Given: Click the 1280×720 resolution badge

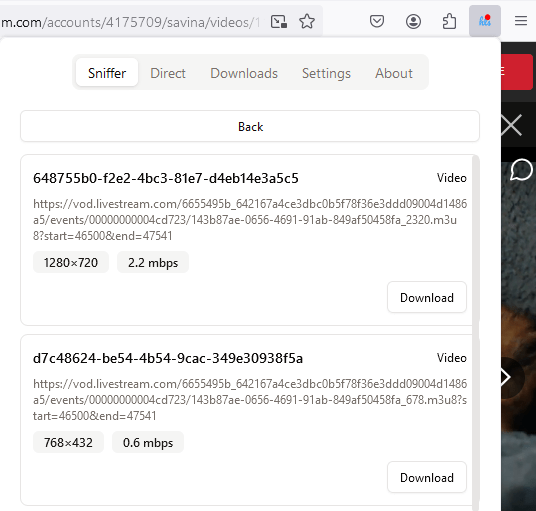Looking at the screenshot, I should click(71, 263).
